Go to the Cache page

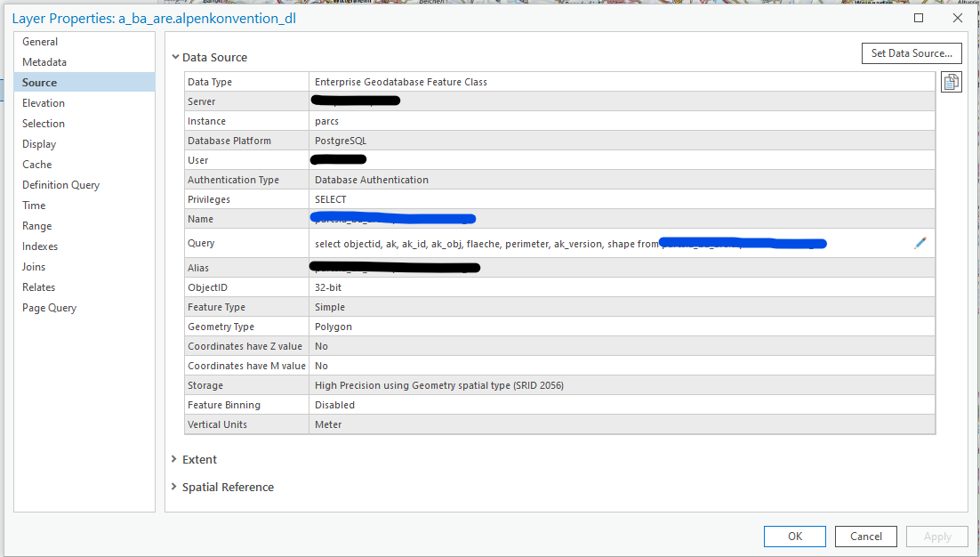(36, 164)
